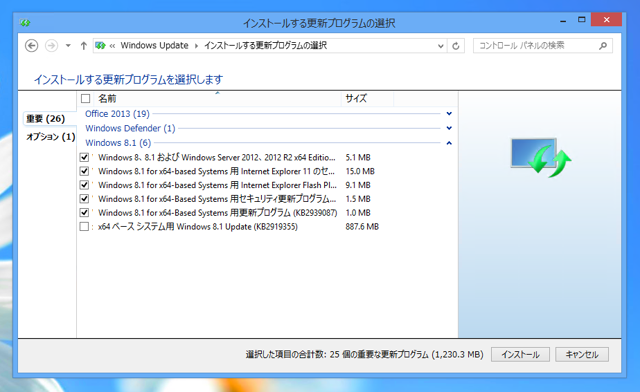Open the recent locations dropdown arrow
This screenshot has width=640, height=392.
(x=68, y=46)
